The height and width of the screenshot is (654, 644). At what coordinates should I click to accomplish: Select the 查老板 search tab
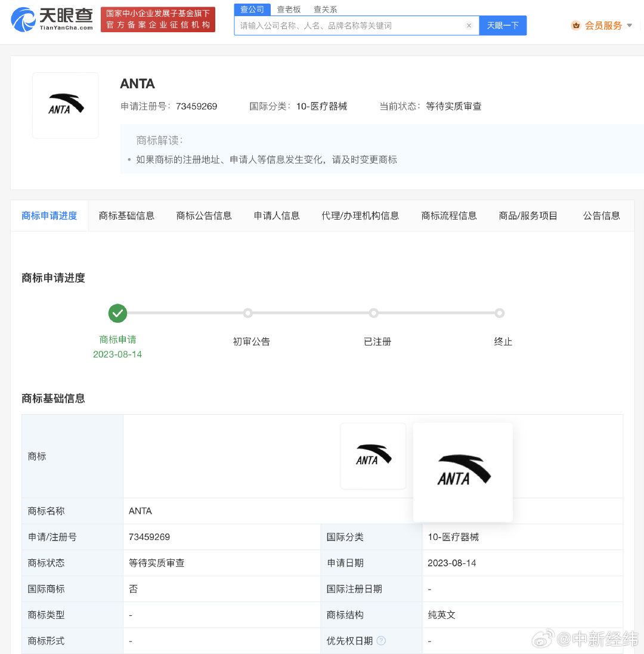click(289, 10)
